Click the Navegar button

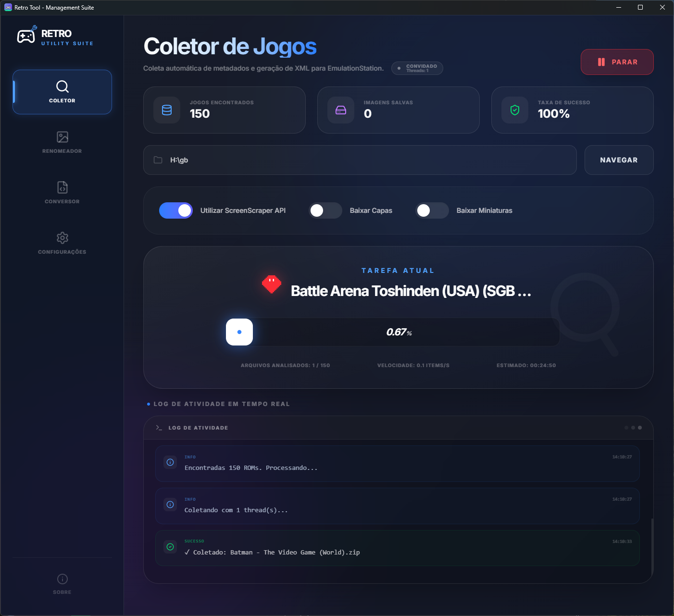click(x=619, y=160)
